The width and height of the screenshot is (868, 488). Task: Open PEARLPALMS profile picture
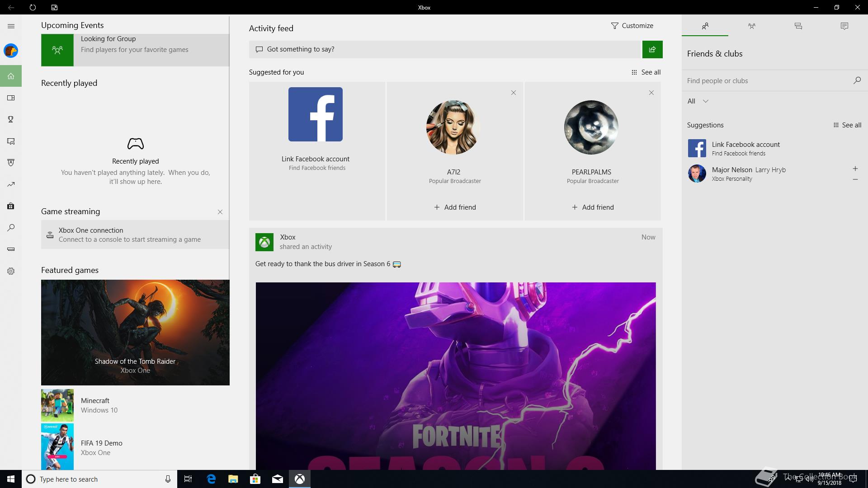click(x=591, y=127)
